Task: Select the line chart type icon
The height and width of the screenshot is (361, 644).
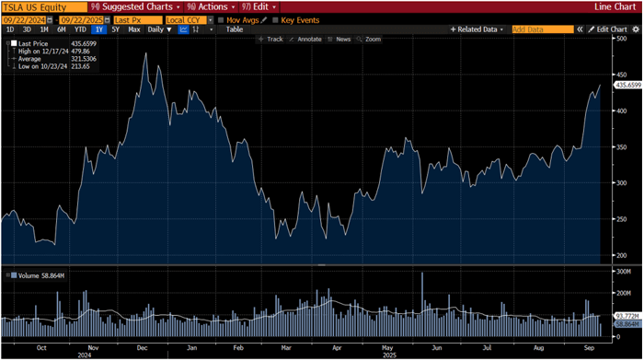Action: click(x=183, y=29)
